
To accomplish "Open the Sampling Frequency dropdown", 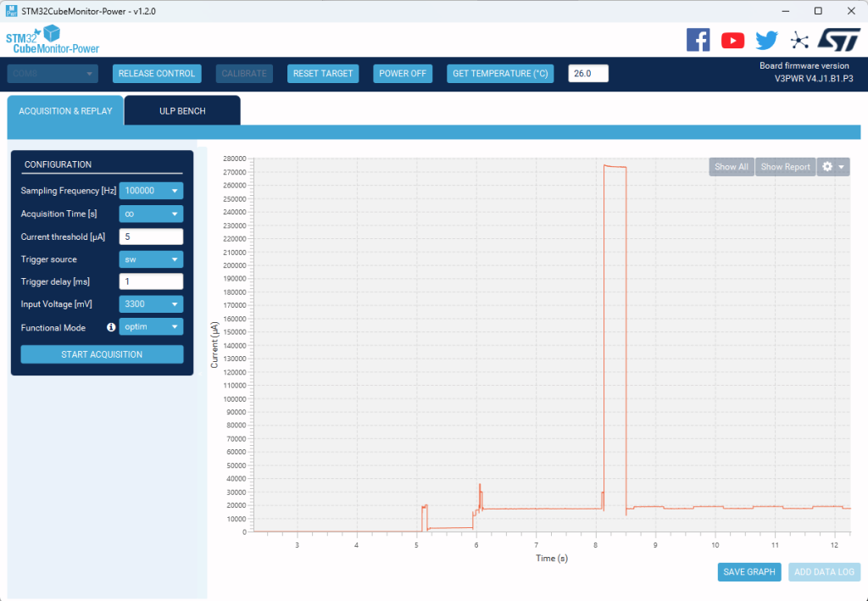I will [151, 191].
